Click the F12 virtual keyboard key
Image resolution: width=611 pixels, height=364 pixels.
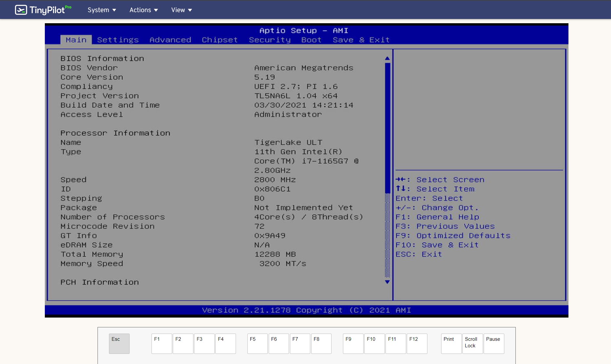click(417, 343)
